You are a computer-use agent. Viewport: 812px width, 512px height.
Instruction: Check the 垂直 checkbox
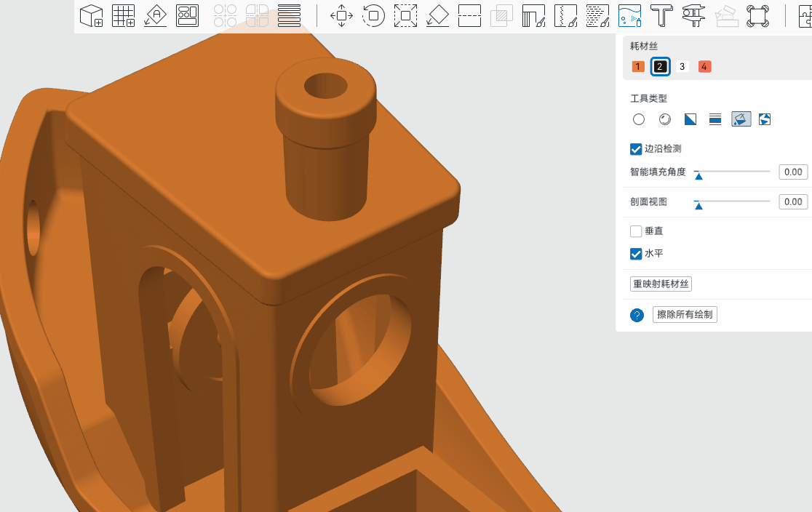coord(636,231)
